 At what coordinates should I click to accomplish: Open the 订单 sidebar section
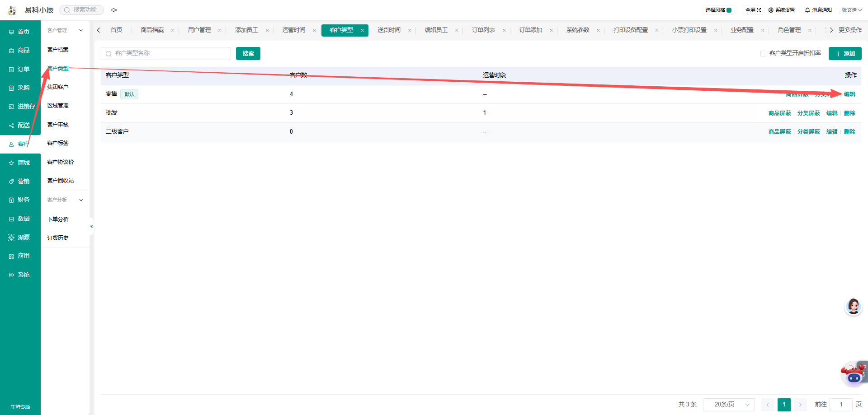20,69
